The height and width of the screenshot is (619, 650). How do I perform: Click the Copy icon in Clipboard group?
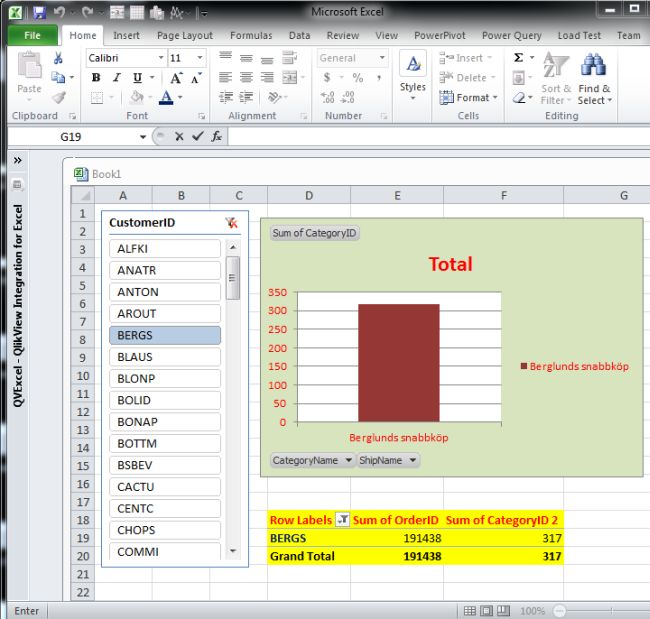coord(58,77)
